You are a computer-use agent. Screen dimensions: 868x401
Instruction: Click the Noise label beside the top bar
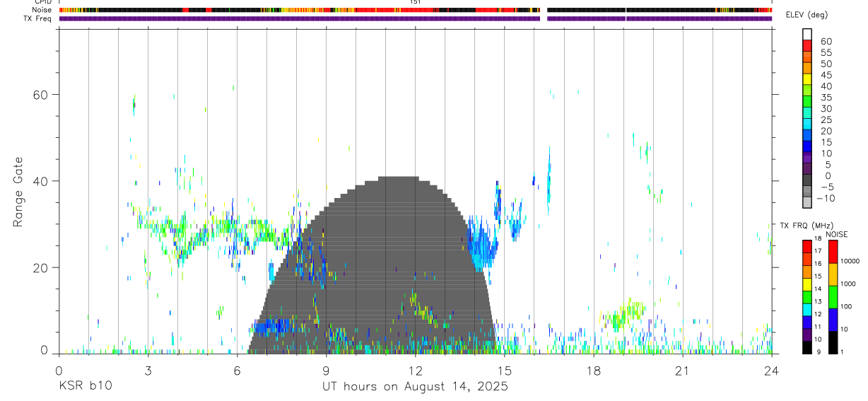[41, 10]
